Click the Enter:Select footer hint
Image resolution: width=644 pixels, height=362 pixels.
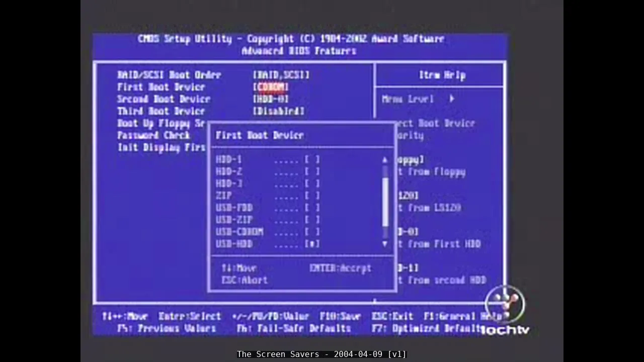click(x=190, y=316)
